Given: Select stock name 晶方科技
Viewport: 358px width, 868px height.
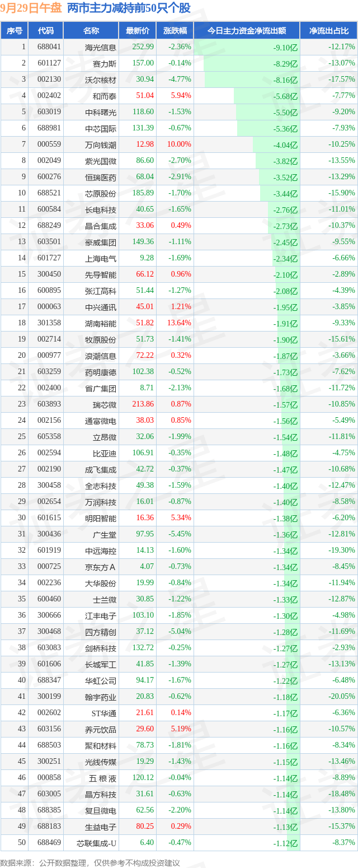Looking at the screenshot, I should click(x=101, y=794).
